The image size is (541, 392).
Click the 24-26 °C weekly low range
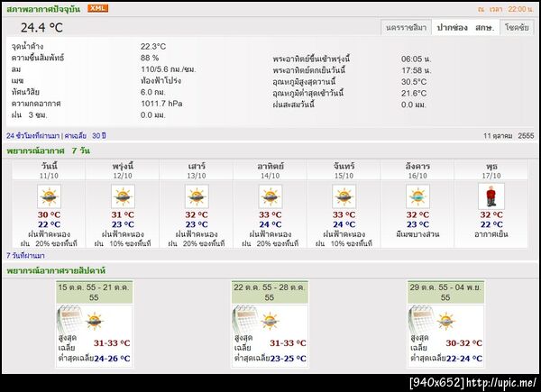point(112,359)
